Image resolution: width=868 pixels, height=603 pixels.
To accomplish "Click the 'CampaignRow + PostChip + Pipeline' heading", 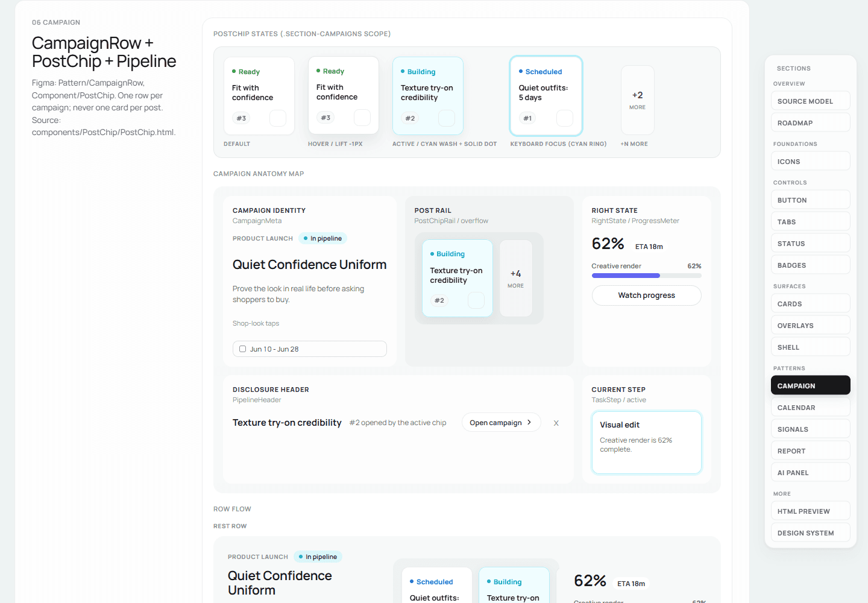I will click(x=104, y=52).
